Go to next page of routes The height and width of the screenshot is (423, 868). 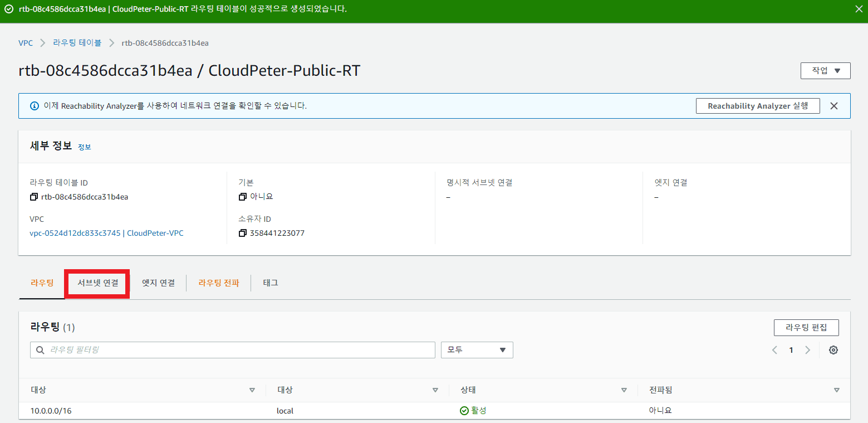(807, 350)
